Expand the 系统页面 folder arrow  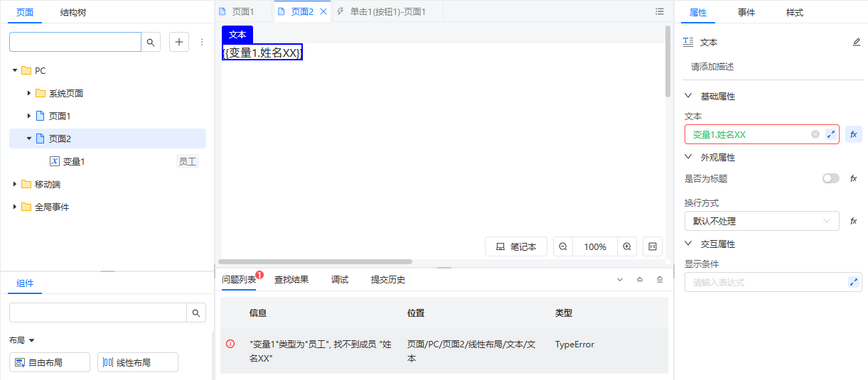[x=29, y=93]
